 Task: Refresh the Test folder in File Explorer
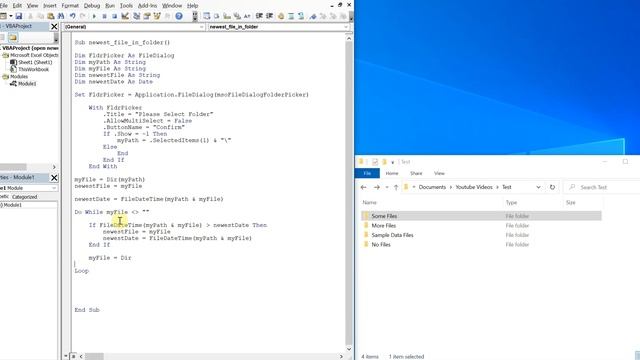tap(552, 187)
